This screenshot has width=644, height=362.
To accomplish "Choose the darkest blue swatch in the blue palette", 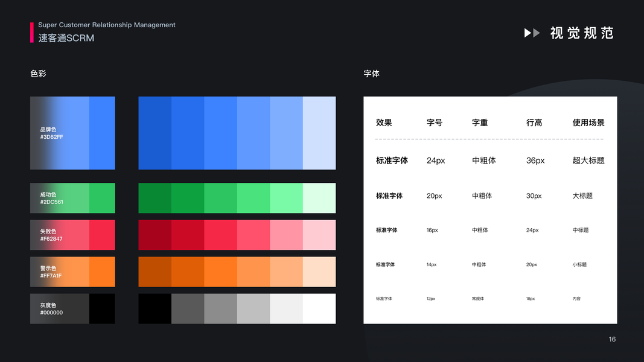I will point(155,133).
